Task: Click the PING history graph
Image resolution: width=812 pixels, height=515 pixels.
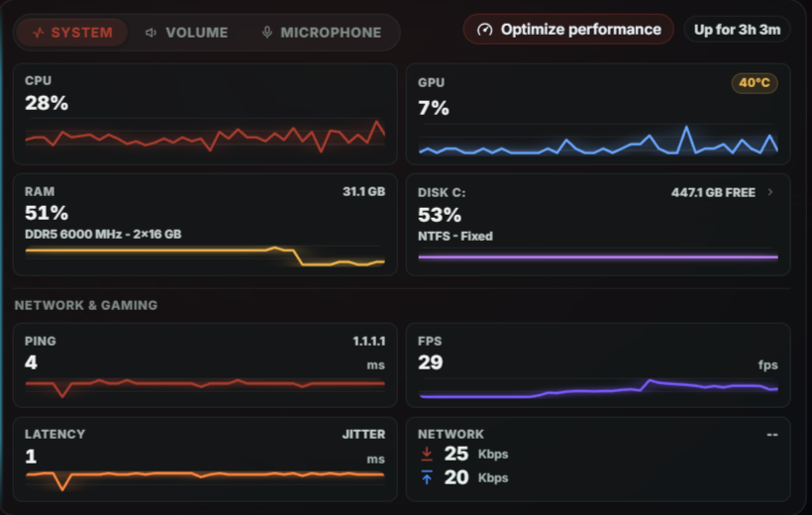Action: coord(205,387)
